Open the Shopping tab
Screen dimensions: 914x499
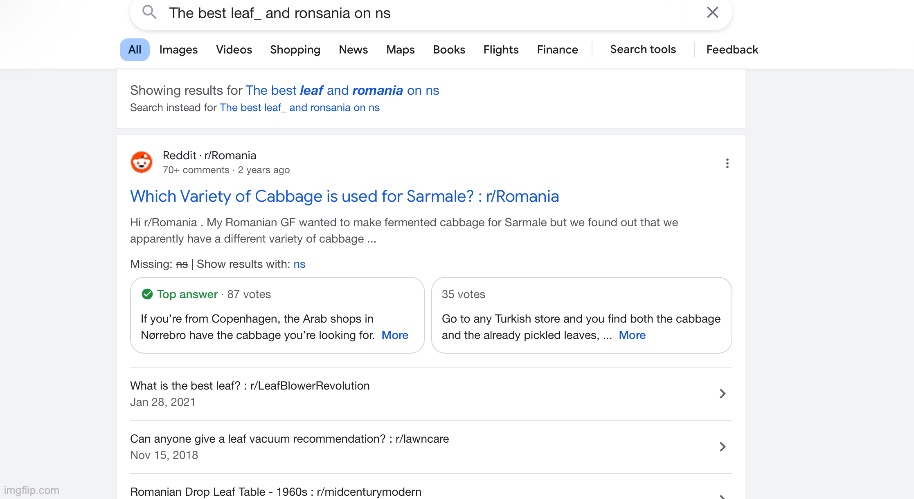tap(295, 49)
